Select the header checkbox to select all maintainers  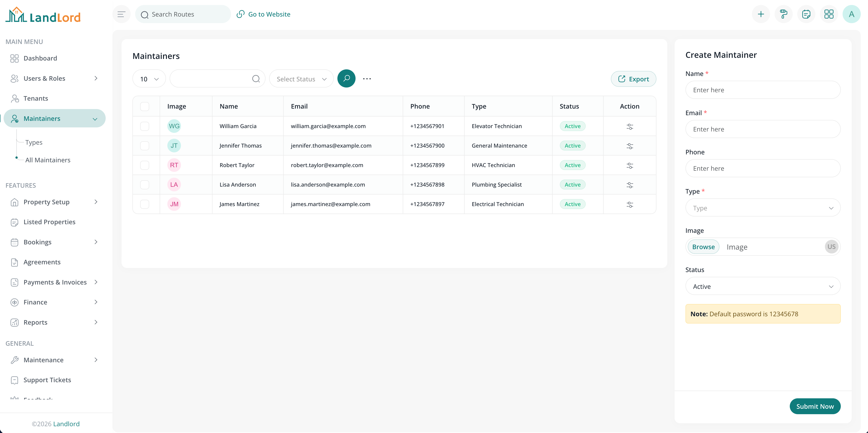point(145,106)
